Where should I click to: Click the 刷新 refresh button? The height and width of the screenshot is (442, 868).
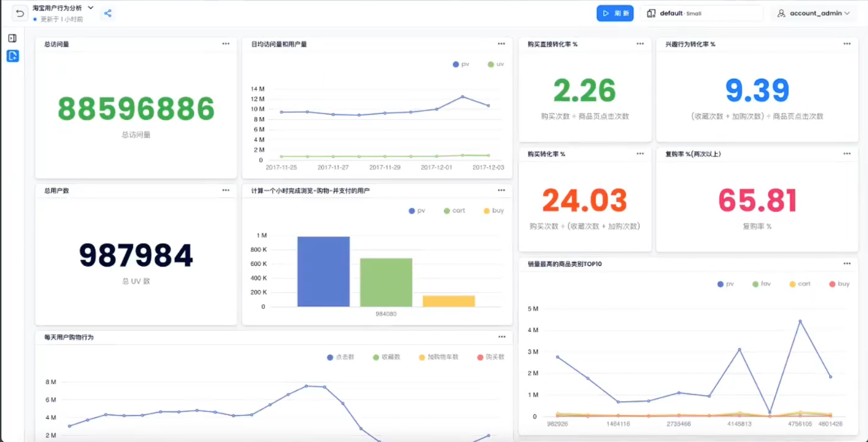click(615, 14)
